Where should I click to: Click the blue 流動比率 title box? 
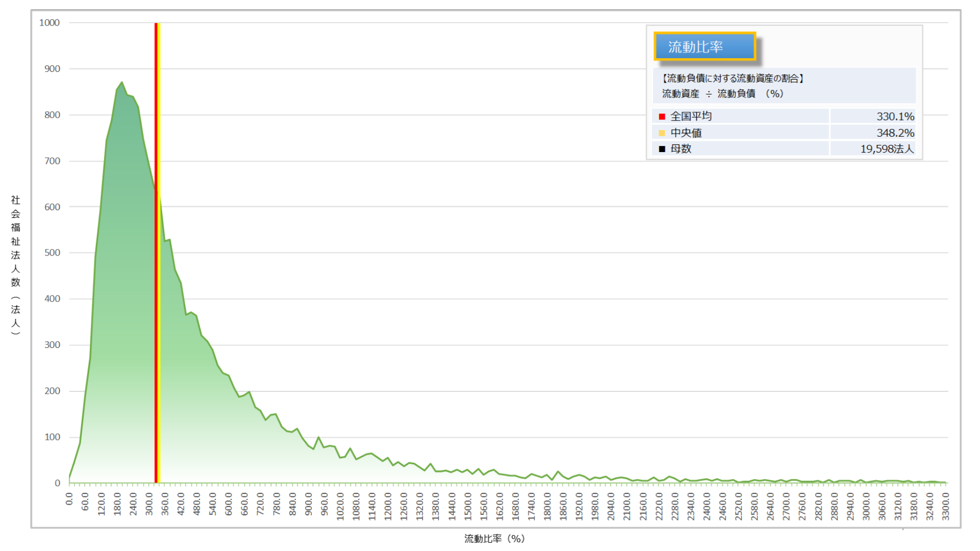[x=704, y=47]
